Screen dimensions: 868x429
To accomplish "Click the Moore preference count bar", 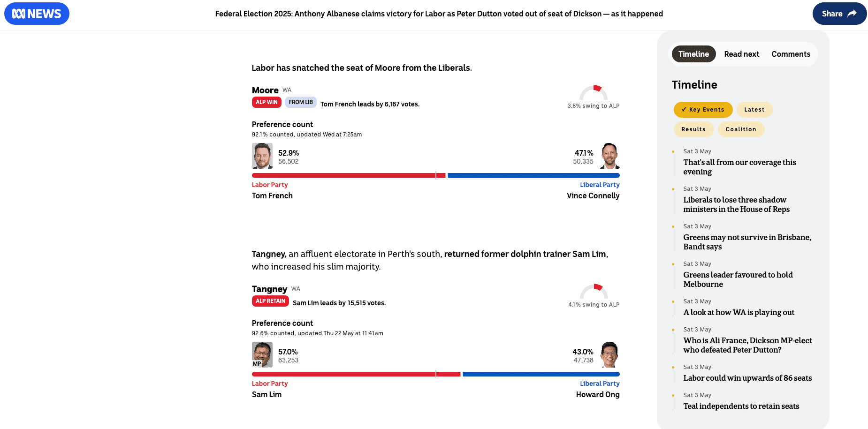I will [x=435, y=175].
